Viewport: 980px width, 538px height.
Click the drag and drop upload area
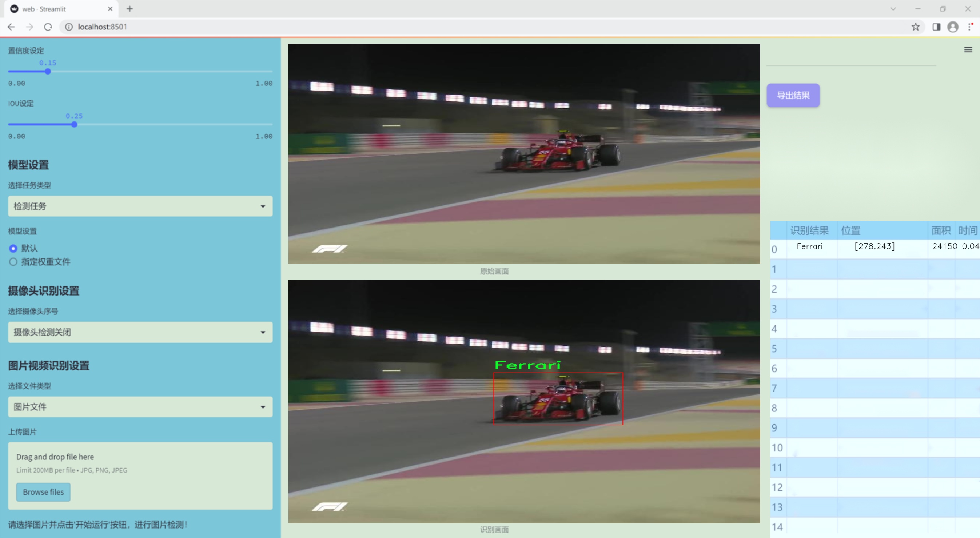[x=140, y=475]
